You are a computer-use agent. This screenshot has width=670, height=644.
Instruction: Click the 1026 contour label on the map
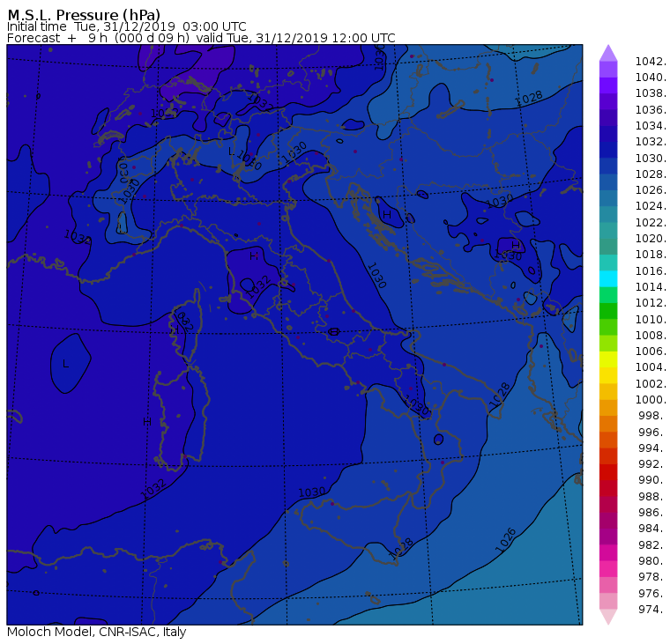505,541
